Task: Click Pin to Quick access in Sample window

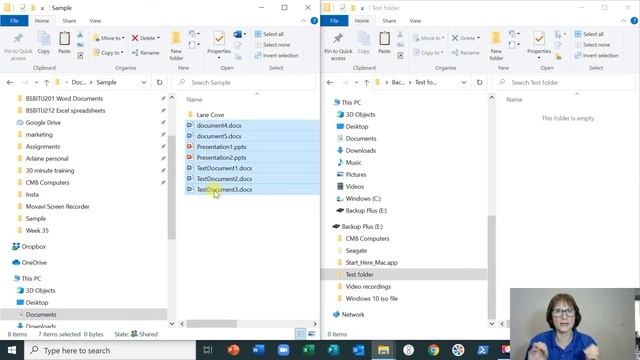Action: click(18, 47)
